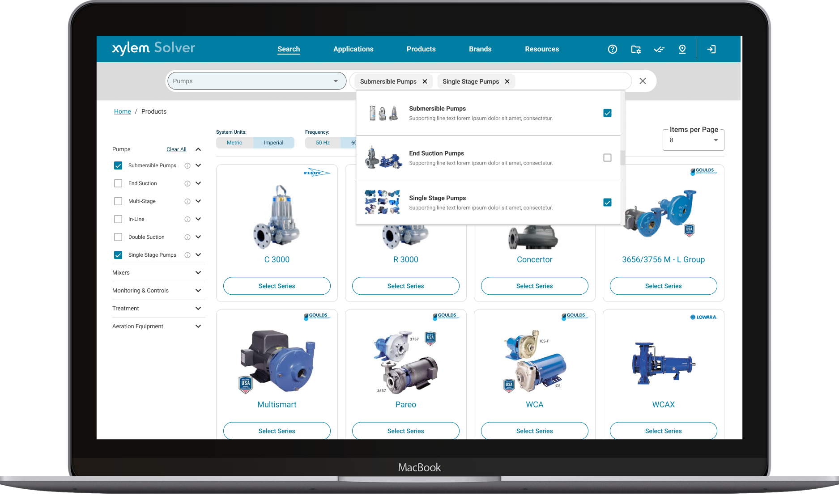Open the location pin icon
Viewport: 839px width, 504px height.
pyautogui.click(x=682, y=49)
